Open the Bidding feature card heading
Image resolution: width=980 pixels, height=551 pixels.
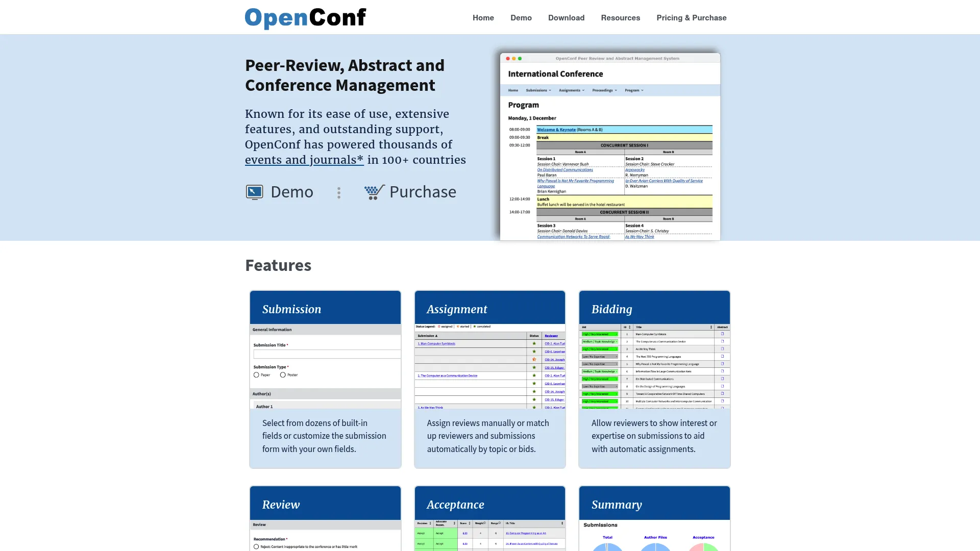pos(611,309)
